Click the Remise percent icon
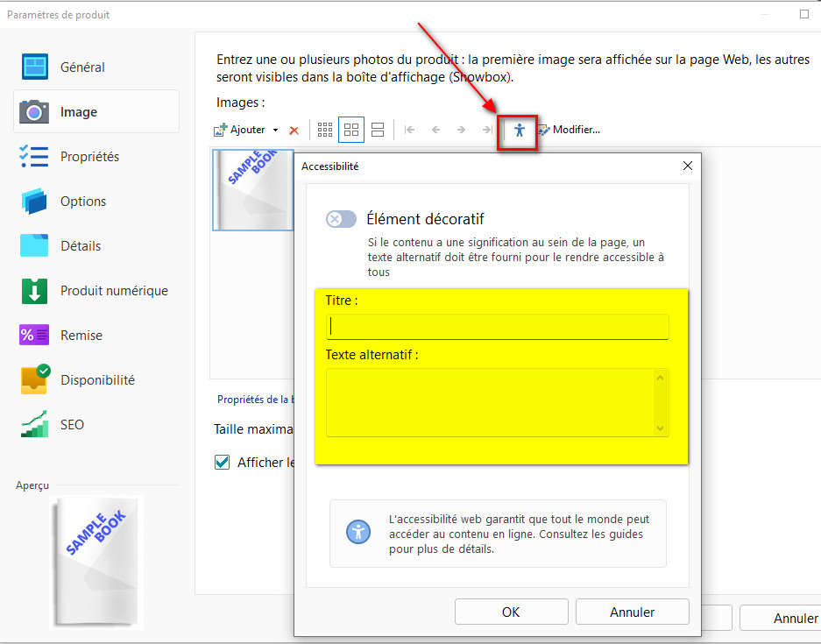Screen dimensions: 821x644 click(34, 335)
